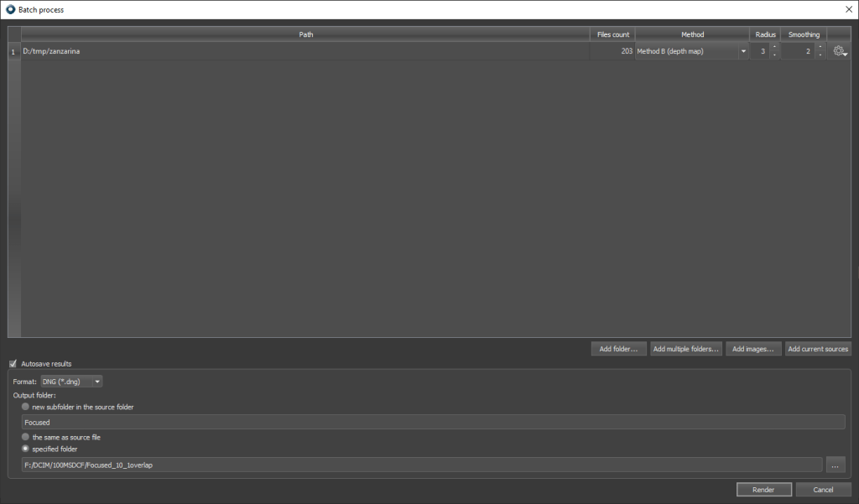Click the Batch process app icon
This screenshot has width=859, height=504.
tap(9, 9)
